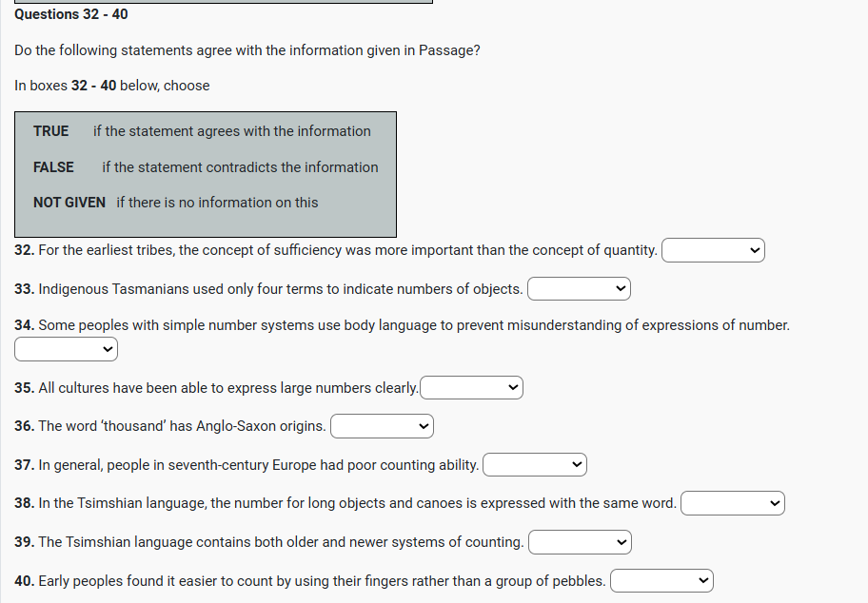Click the Indigenous Tasmanians statement text
868x603 pixels.
280,288
